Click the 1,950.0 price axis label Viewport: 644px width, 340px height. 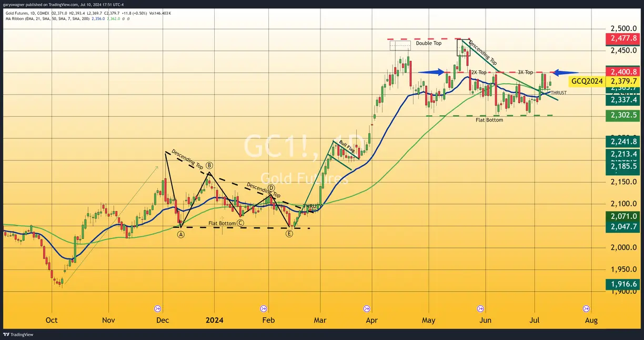pyautogui.click(x=624, y=270)
